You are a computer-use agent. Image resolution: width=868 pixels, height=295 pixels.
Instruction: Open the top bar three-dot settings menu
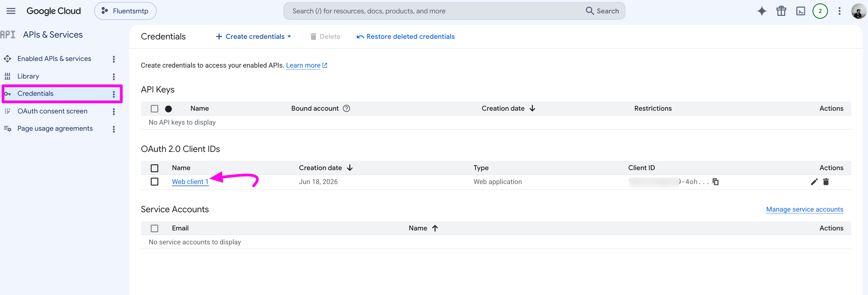click(x=839, y=11)
